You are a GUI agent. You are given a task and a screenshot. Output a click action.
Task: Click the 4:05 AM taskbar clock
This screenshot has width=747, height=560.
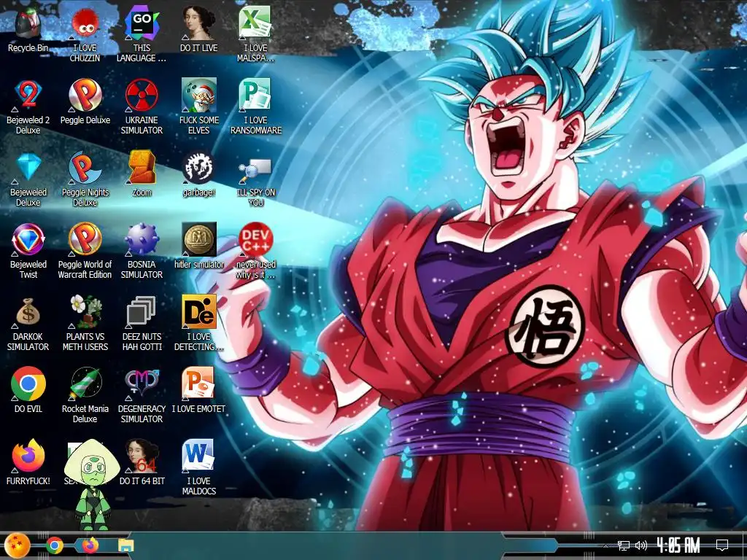pos(678,545)
